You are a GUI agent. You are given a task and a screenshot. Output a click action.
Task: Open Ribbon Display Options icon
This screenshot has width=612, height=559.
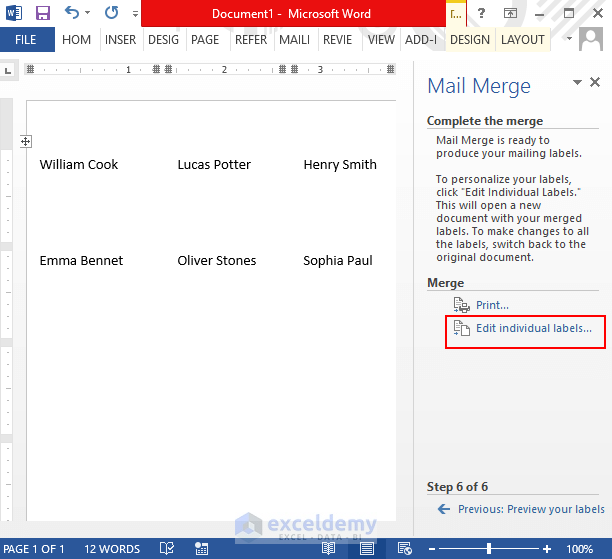tap(510, 13)
